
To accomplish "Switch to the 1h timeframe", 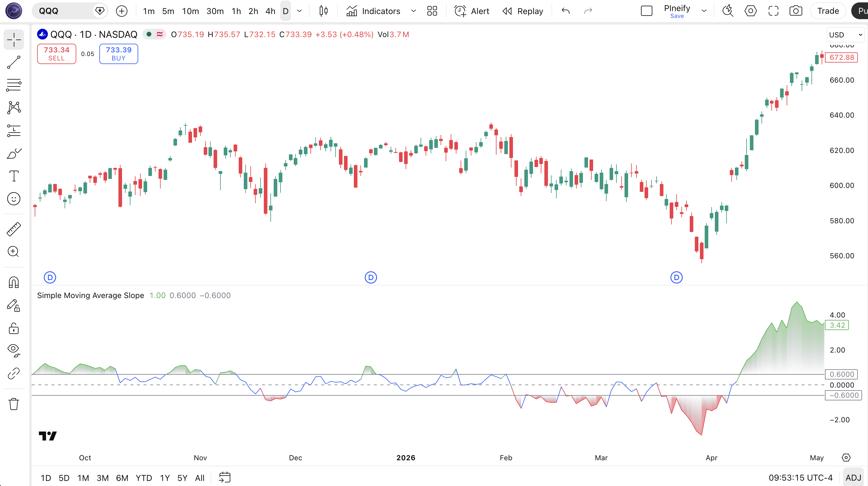I will pyautogui.click(x=236, y=11).
